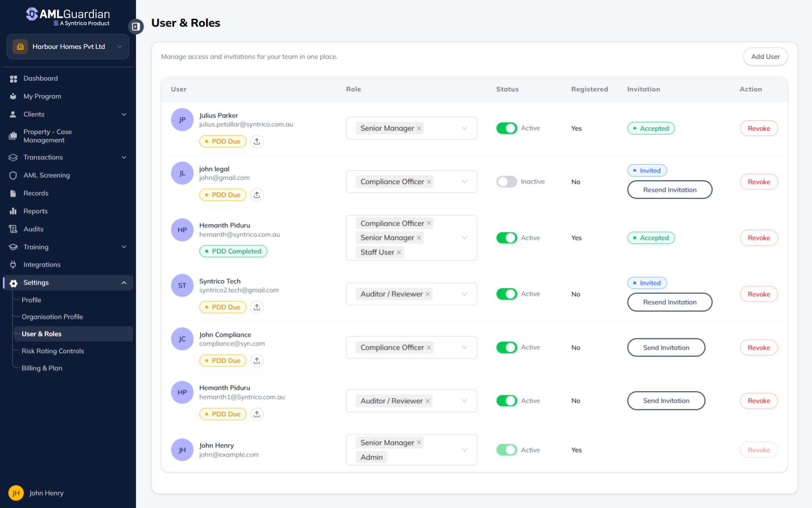Toggle John Compliance's status switch

pos(506,347)
